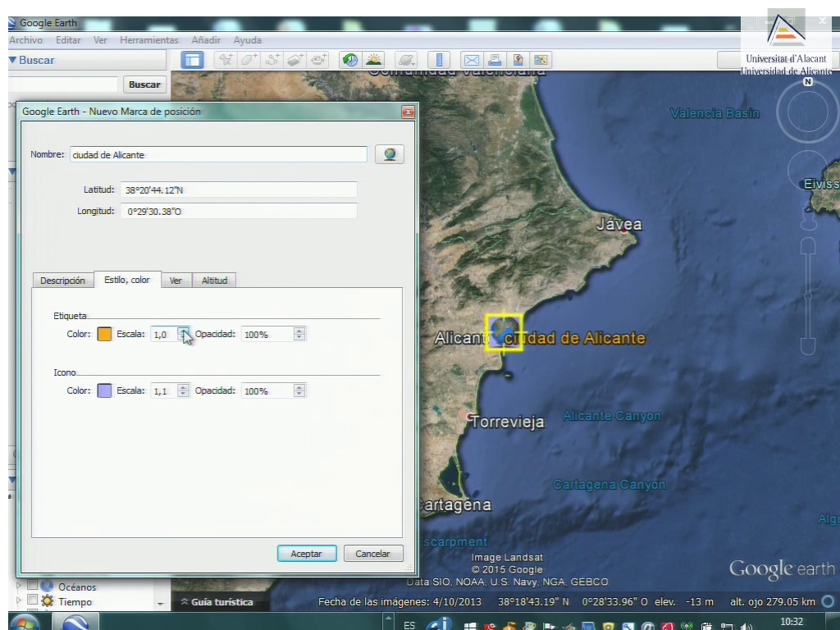This screenshot has width=840, height=630.
Task: Toggle the sidebar panel toolbar button
Action: pos(192,60)
